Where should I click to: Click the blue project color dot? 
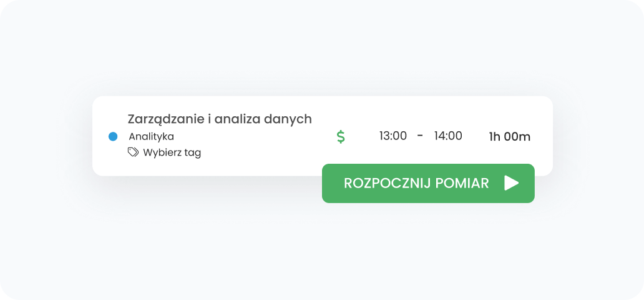click(113, 136)
